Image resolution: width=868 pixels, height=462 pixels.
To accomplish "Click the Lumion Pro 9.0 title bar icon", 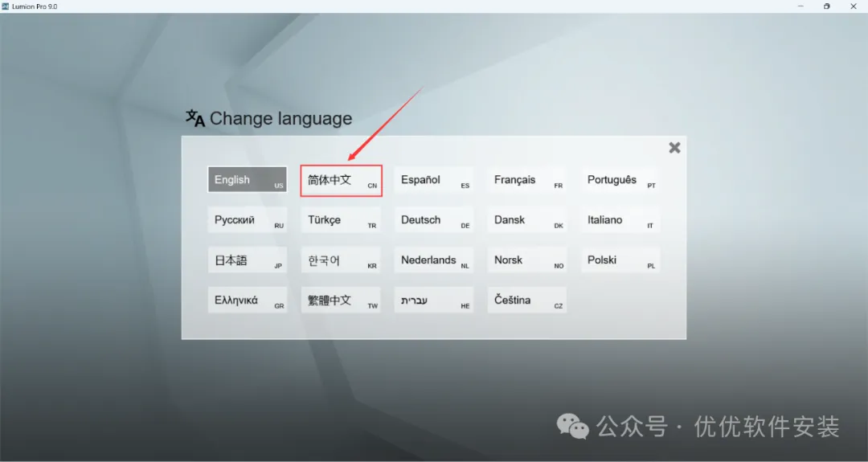I will pyautogui.click(x=6, y=6).
